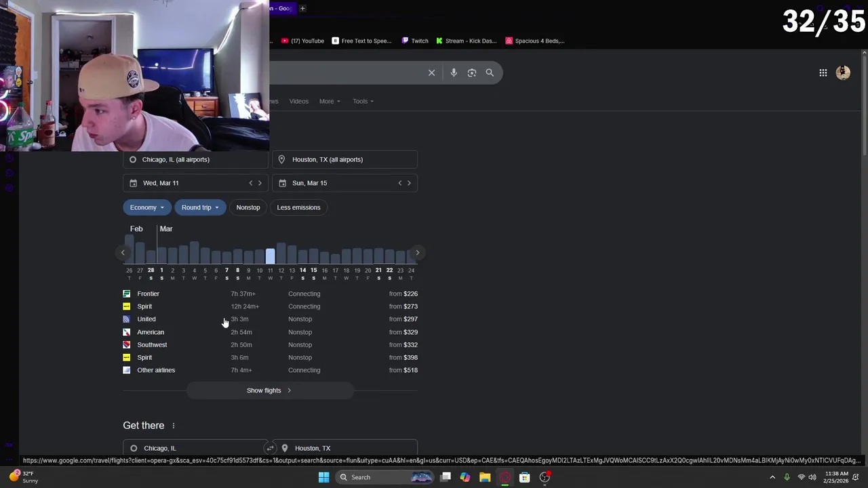Expand the More search categories menu
Image resolution: width=868 pixels, height=488 pixels.
click(330, 101)
